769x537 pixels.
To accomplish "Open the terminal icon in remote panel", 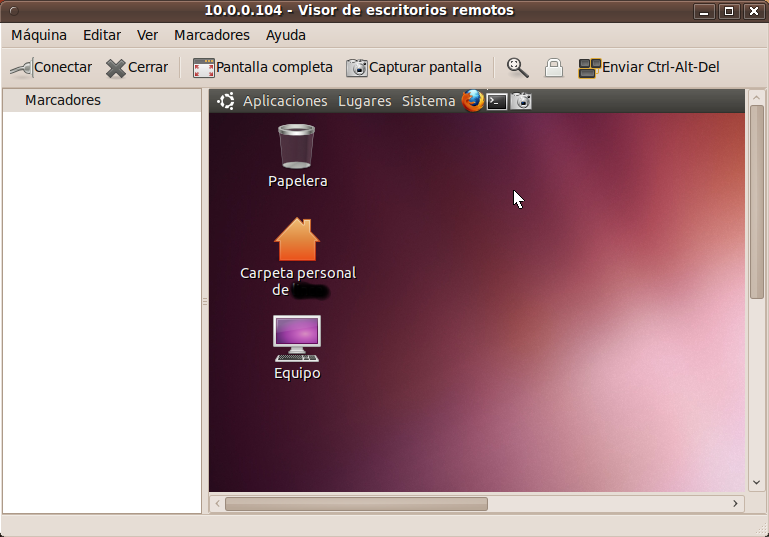I will (497, 101).
